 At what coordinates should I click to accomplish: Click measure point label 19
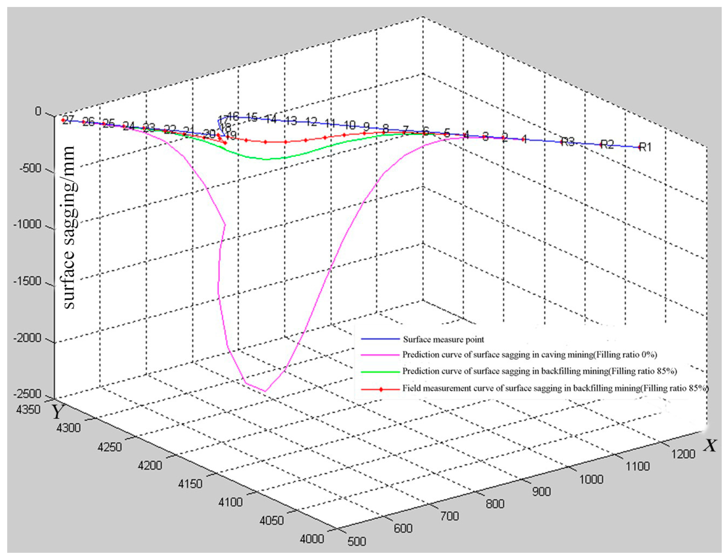231,135
